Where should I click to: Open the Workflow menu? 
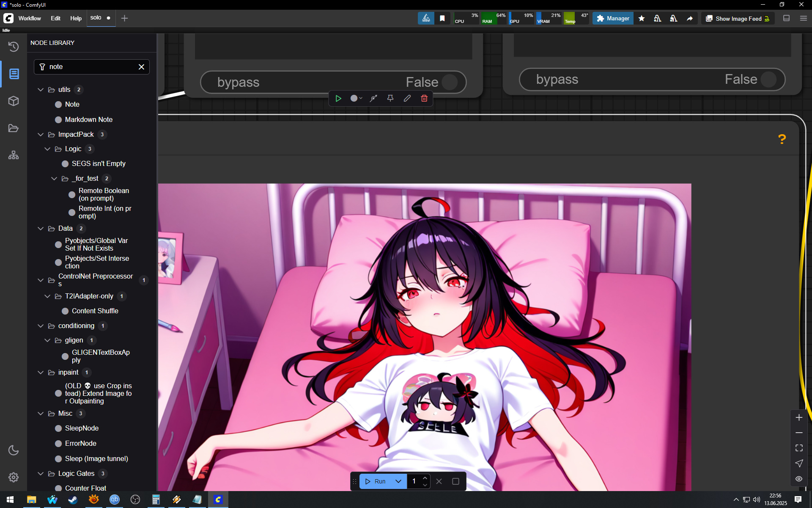click(30, 18)
